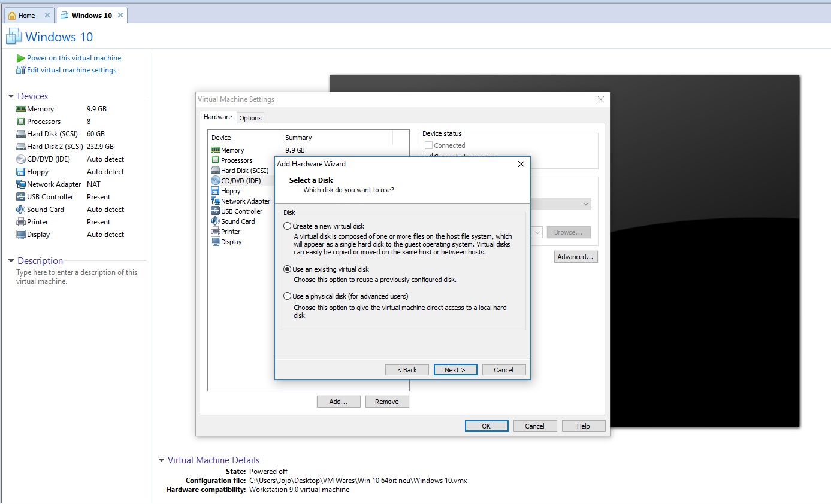Switch to the Options tab
The image size is (831, 504).
[x=250, y=118]
